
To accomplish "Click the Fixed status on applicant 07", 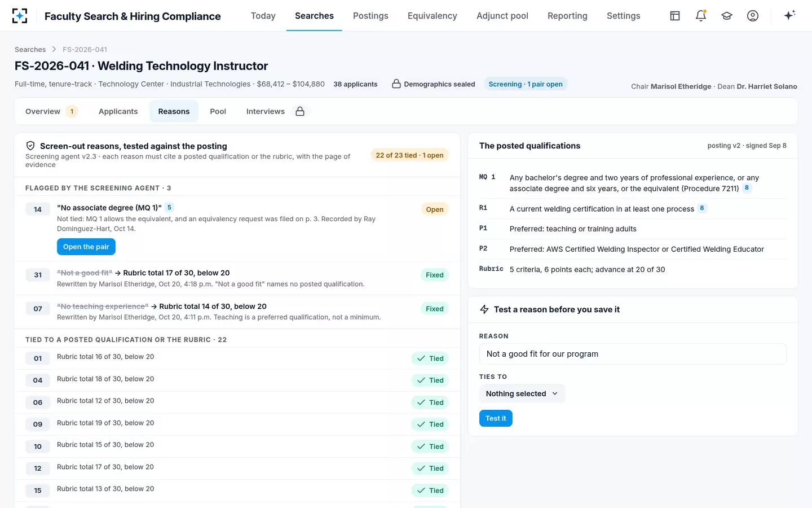I will (x=435, y=309).
